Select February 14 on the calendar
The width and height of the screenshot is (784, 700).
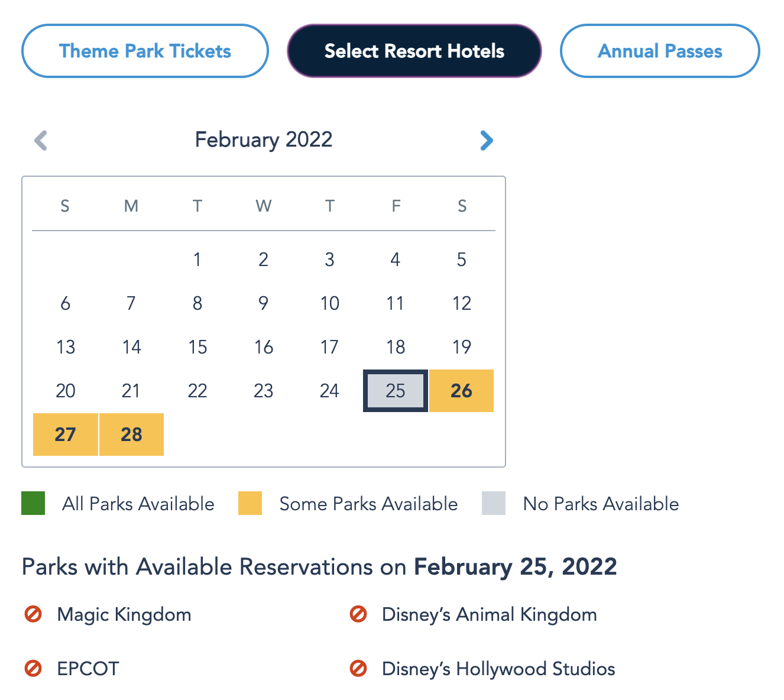131,347
